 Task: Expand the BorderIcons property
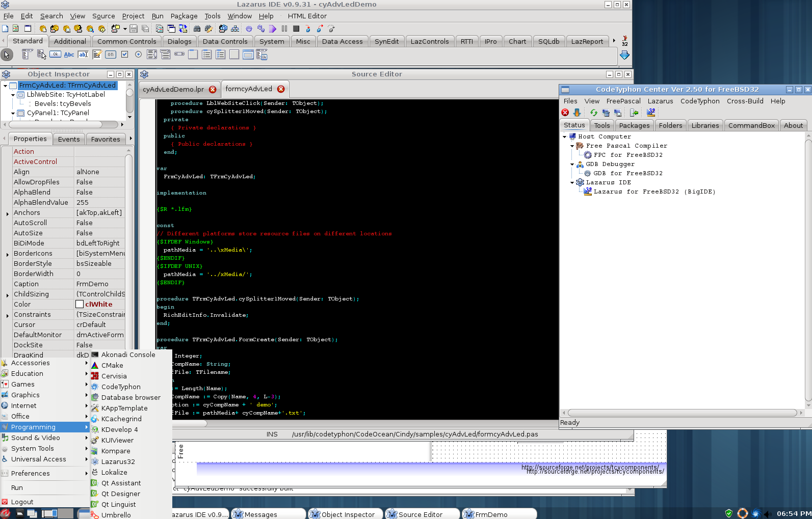(8, 254)
